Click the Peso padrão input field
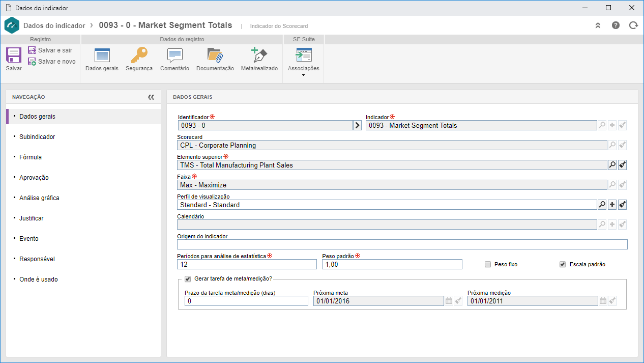Screen dimensions: 644x363 pos(392,264)
